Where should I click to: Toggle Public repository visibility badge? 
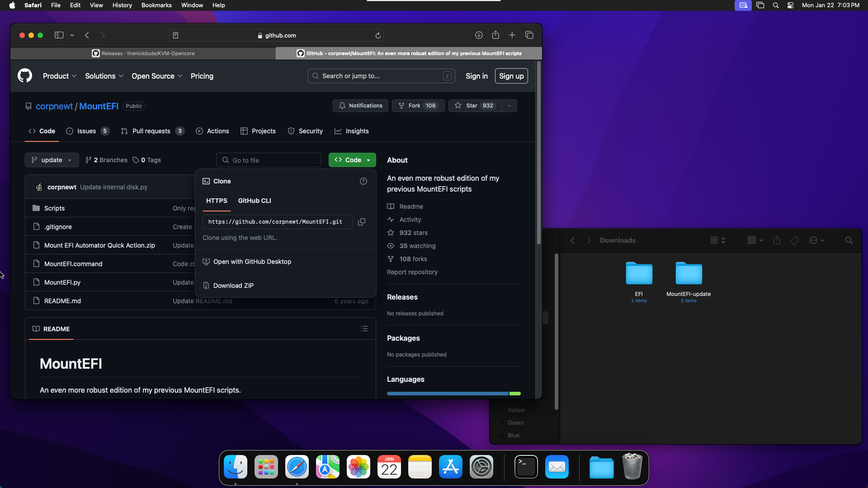[133, 105]
